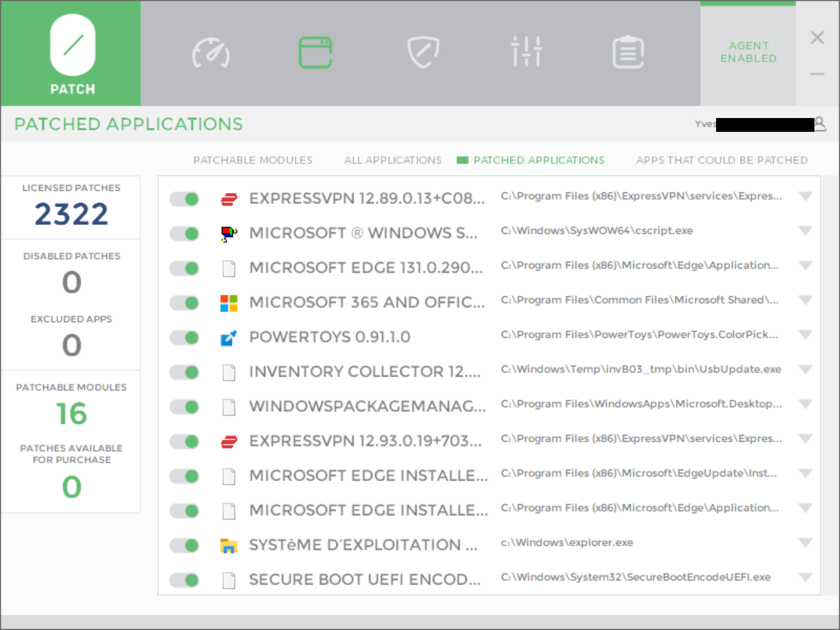Expand the cscript.exe row details
Viewport: 840px width, 630px height.
click(x=805, y=231)
